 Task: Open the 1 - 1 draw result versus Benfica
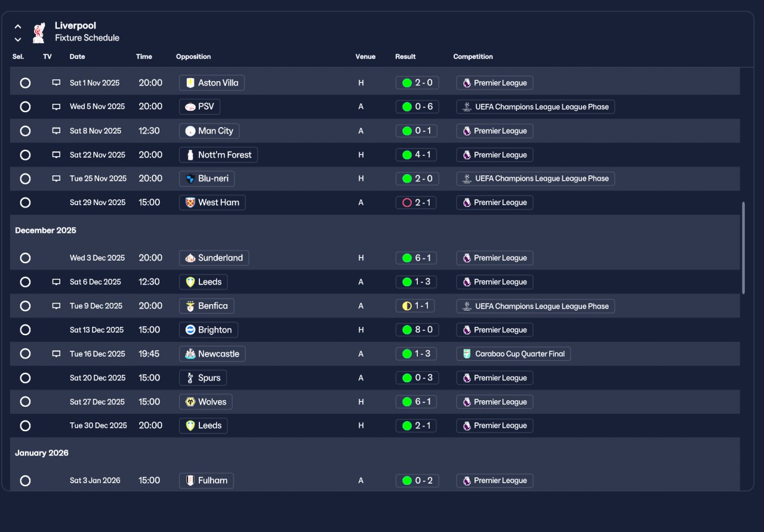415,306
